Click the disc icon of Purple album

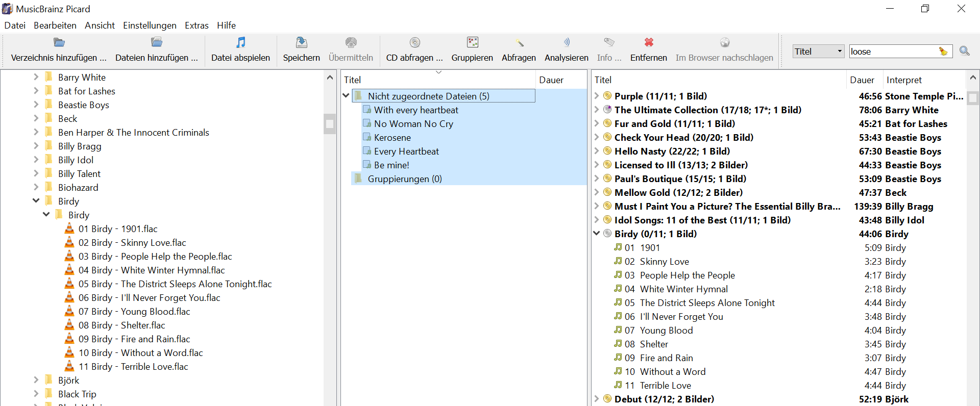pyautogui.click(x=607, y=95)
